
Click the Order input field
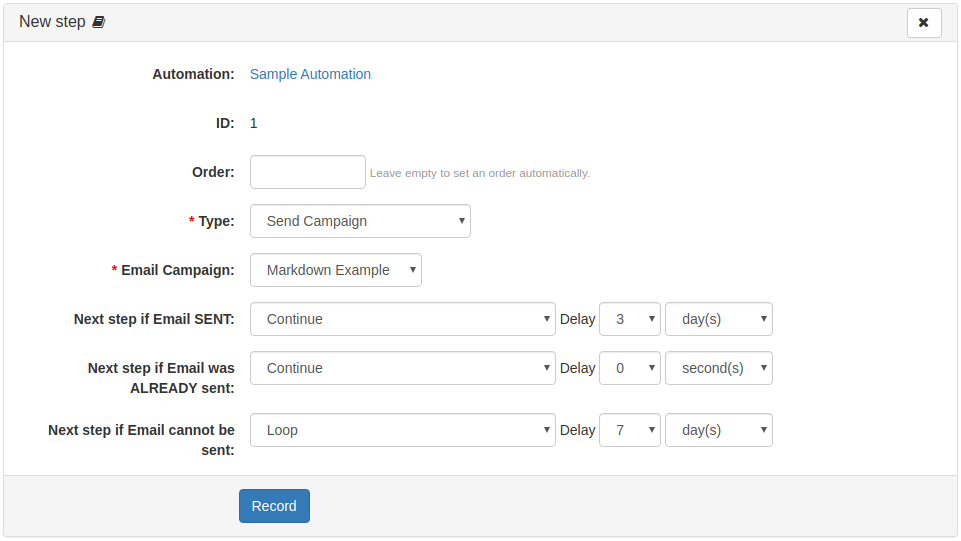coord(308,172)
